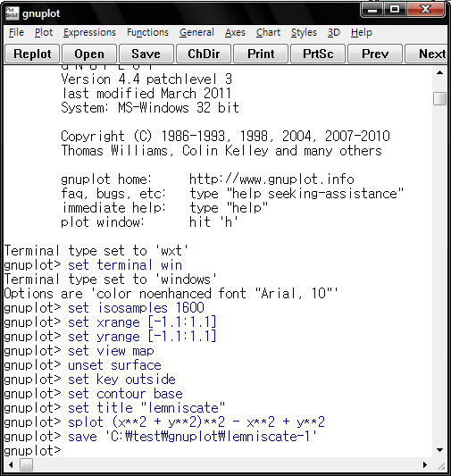Click the empty gnuplot> prompt line
The width and height of the screenshot is (451, 476).
[x=33, y=450]
